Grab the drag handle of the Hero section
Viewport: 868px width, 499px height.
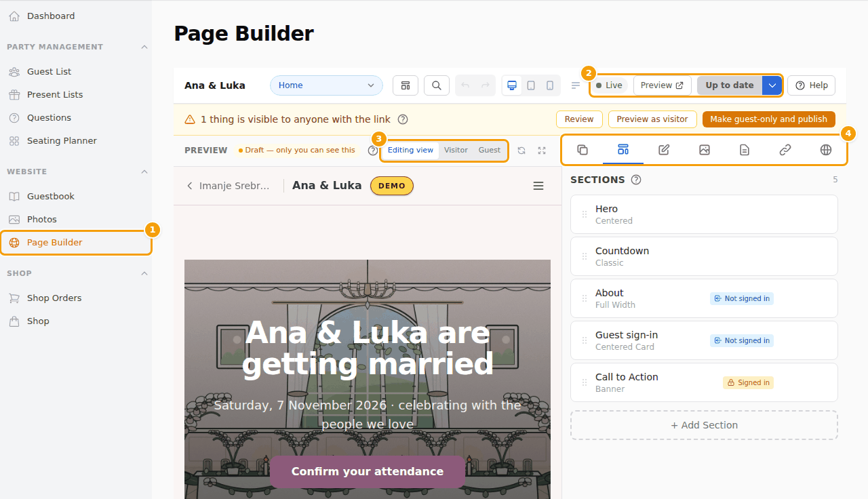tap(585, 214)
